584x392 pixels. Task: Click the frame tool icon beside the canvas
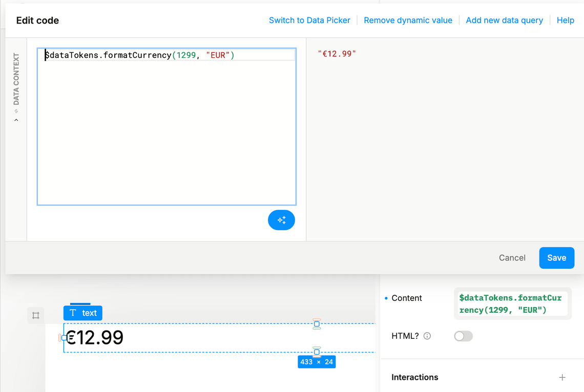point(35,315)
